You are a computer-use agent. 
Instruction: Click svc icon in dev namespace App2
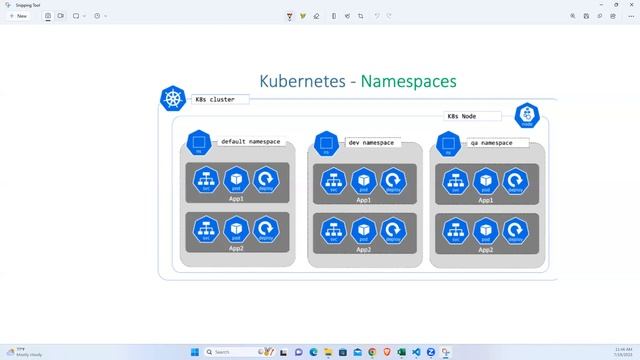pyautogui.click(x=333, y=230)
